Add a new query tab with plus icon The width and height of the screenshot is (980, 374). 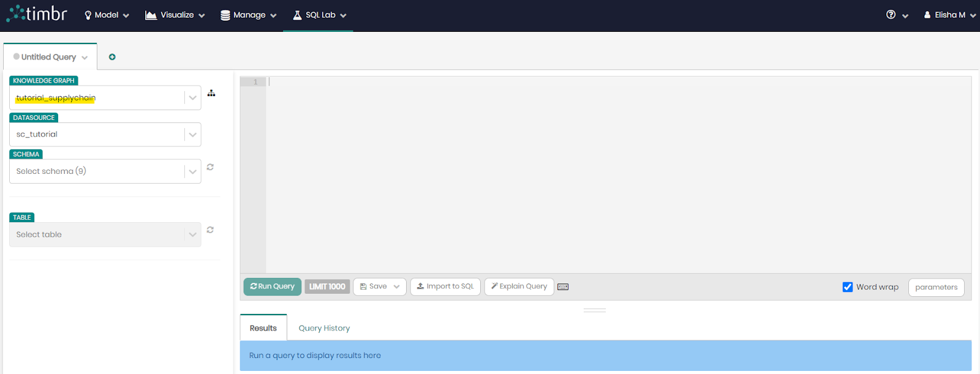point(112,57)
